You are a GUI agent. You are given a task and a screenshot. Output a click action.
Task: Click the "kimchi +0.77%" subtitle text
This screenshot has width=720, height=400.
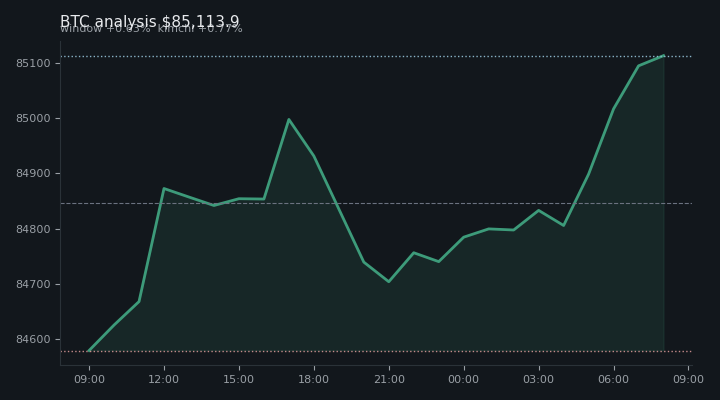tap(200, 29)
